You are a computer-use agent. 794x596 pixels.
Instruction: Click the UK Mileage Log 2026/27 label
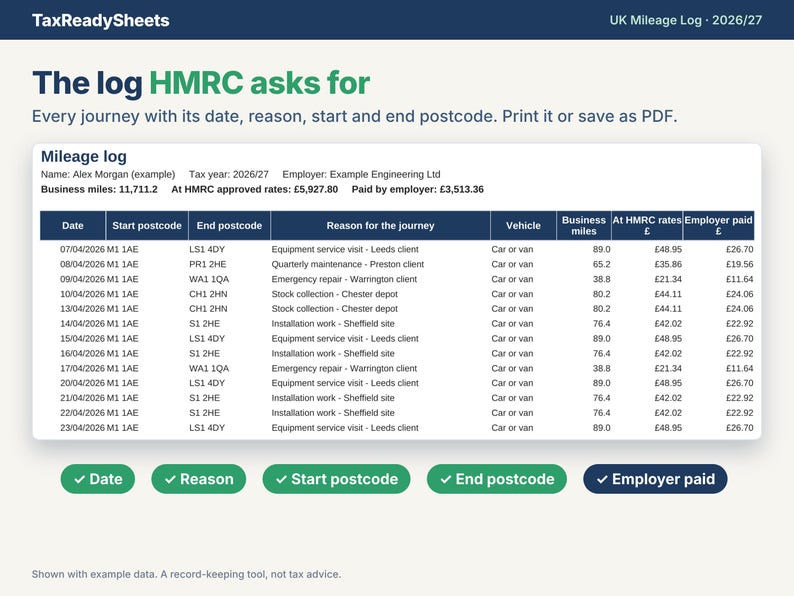pos(686,20)
